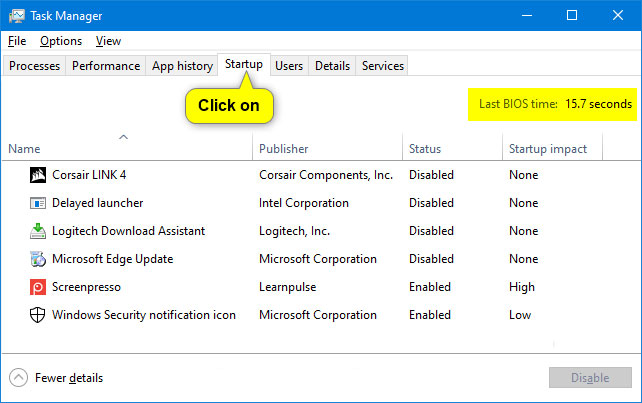The width and height of the screenshot is (642, 403).
Task: Click the Delayed launcher app icon
Action: [38, 203]
